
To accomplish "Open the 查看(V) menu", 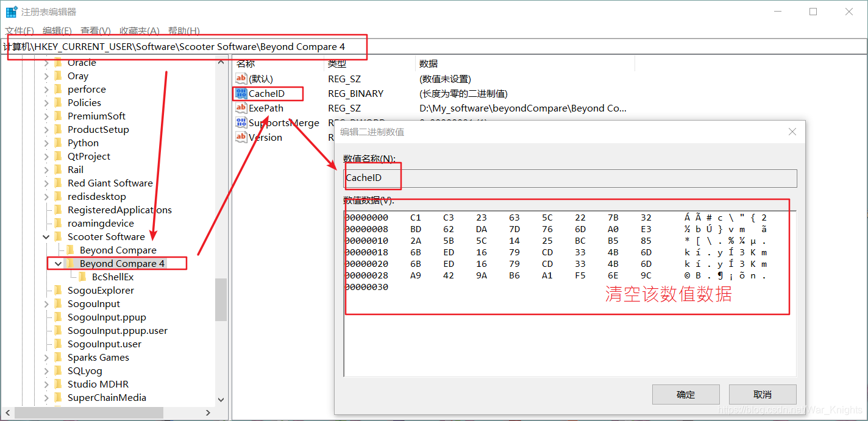I will pos(96,30).
